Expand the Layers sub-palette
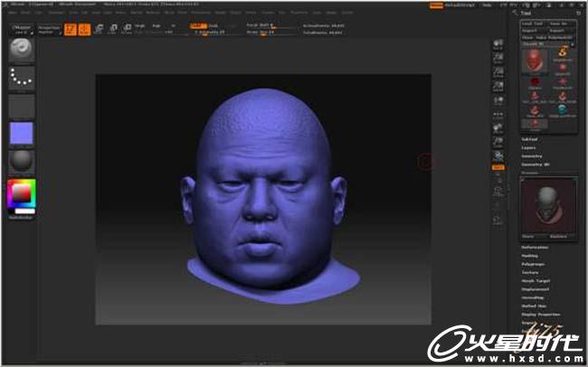Image resolution: width=588 pixels, height=367 pixels. click(x=528, y=147)
